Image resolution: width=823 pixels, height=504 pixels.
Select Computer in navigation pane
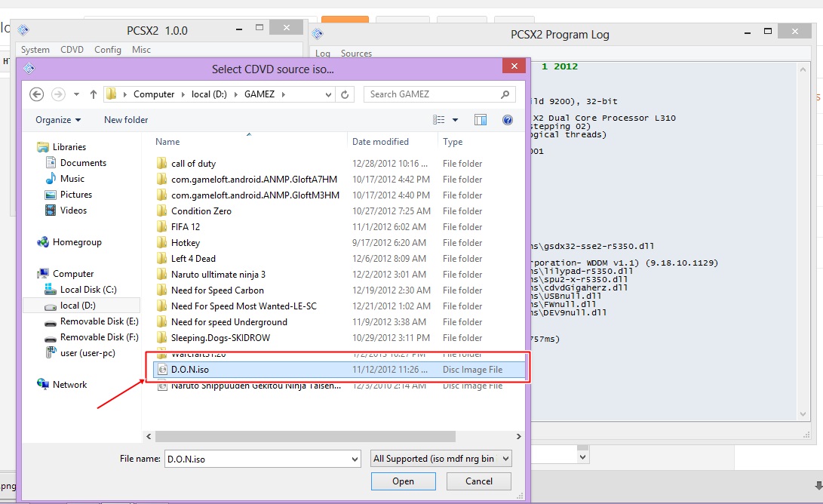(x=65, y=274)
